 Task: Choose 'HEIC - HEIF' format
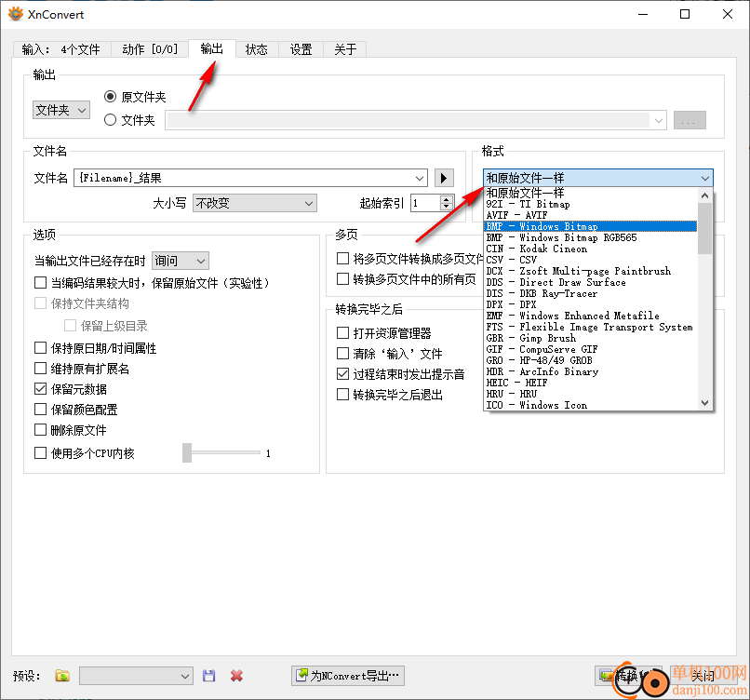(591, 383)
